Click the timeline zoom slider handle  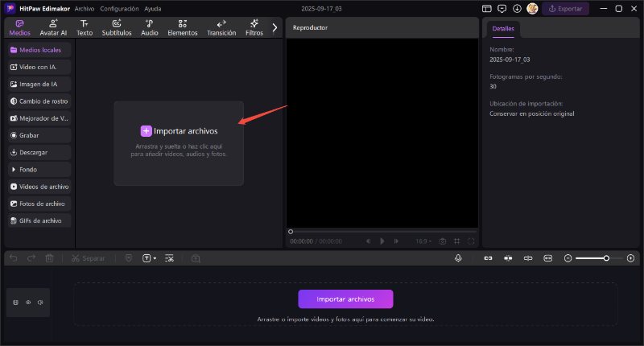606,258
